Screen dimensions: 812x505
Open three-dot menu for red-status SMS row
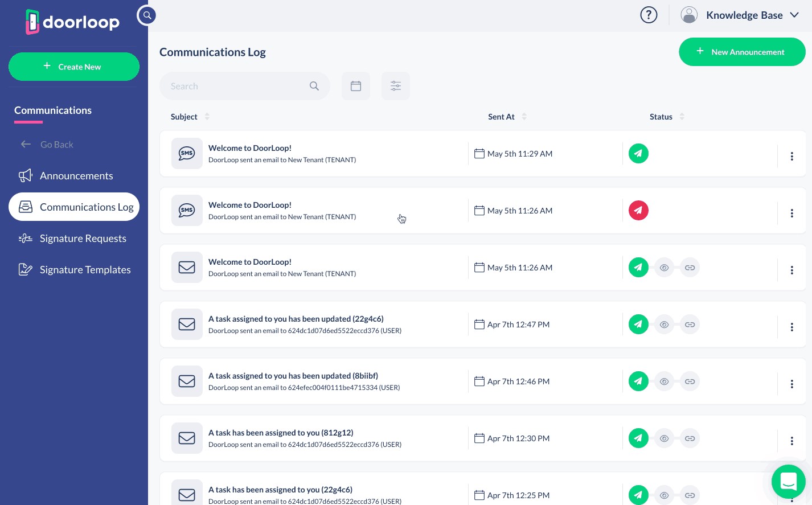792,213
